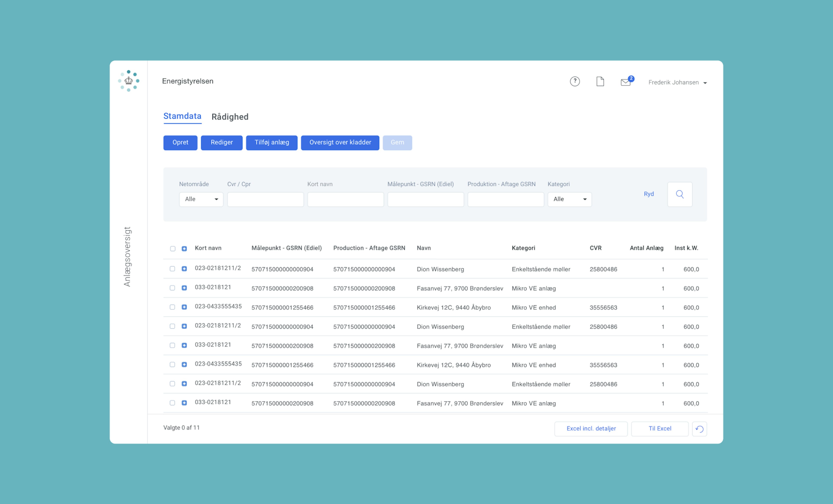833x504 pixels.
Task: Open the mail inbox with 2 notifications
Action: point(626,82)
